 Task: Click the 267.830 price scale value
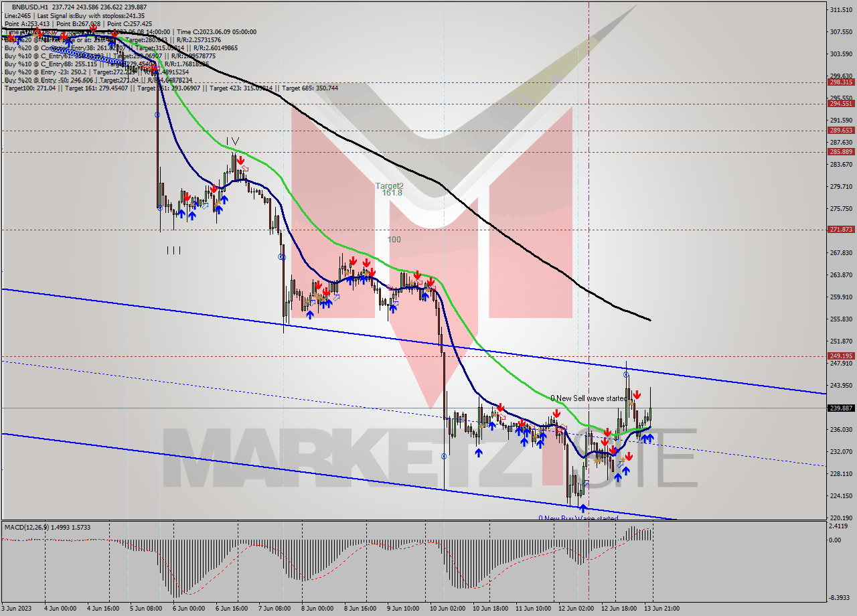[840, 253]
